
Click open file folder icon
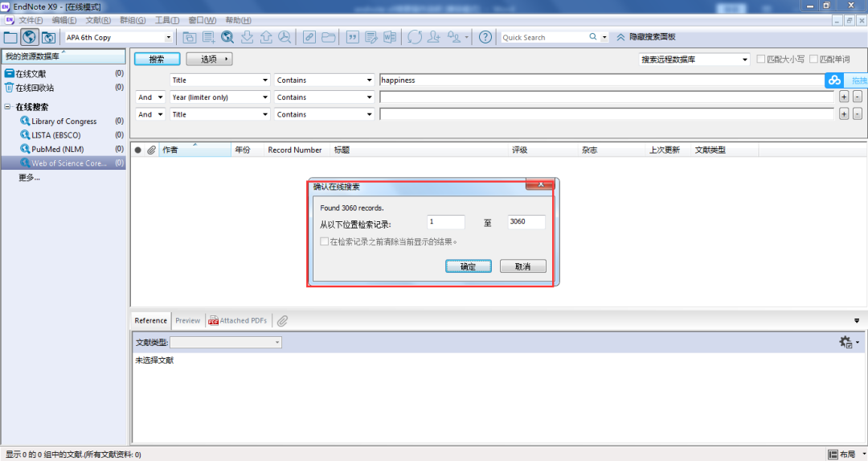pyautogui.click(x=328, y=37)
